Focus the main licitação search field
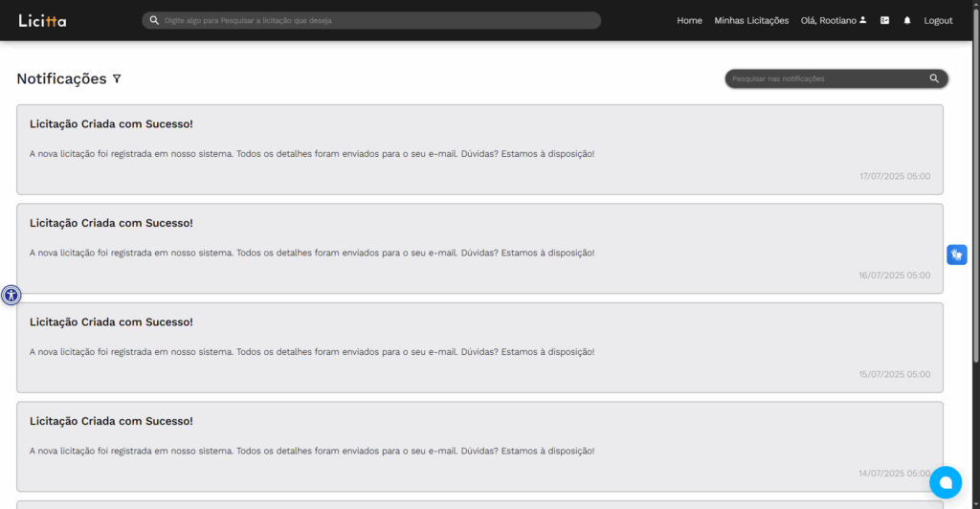Viewport: 980px width, 509px height. [371, 21]
